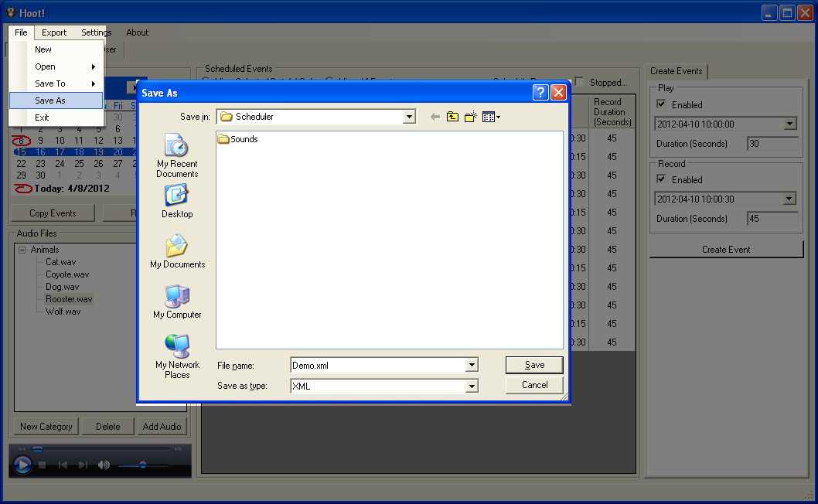818x504 pixels.
Task: Open Desktop from the places bar
Action: [176, 196]
